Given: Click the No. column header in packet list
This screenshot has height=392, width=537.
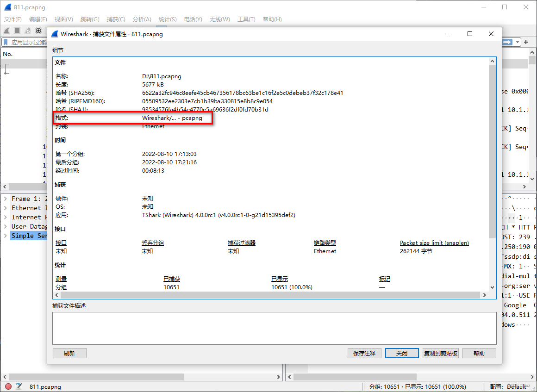Looking at the screenshot, I should 7,54.
